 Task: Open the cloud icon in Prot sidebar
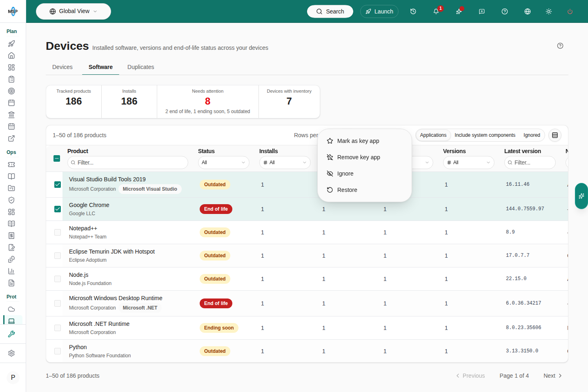click(11, 309)
